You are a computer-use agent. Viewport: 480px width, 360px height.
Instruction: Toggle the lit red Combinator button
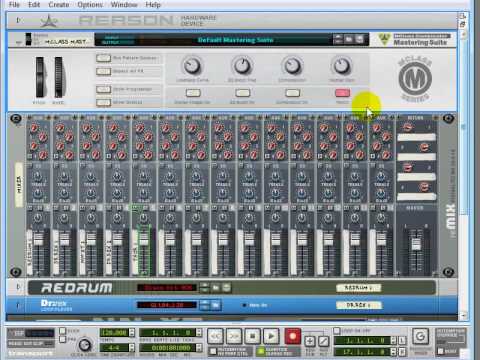(342, 93)
